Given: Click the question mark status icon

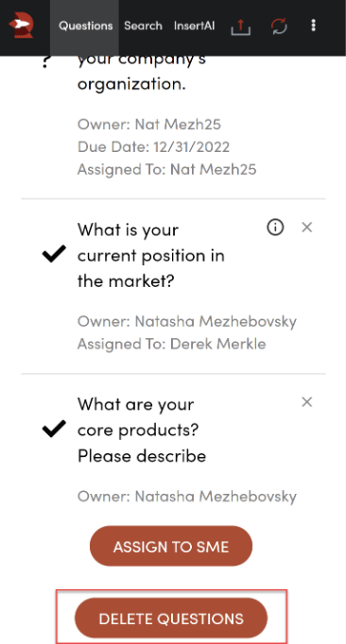Looking at the screenshot, I should pos(46,63).
